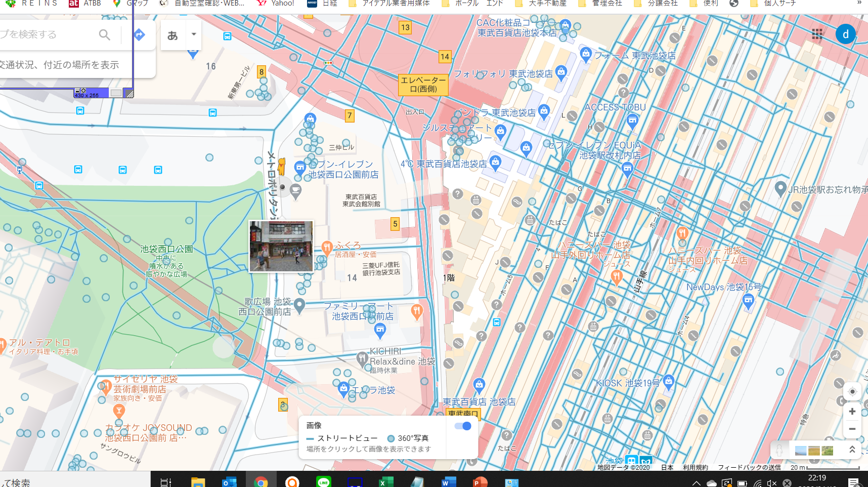
Task: Click the muted speaker tray icon
Action: tap(771, 483)
